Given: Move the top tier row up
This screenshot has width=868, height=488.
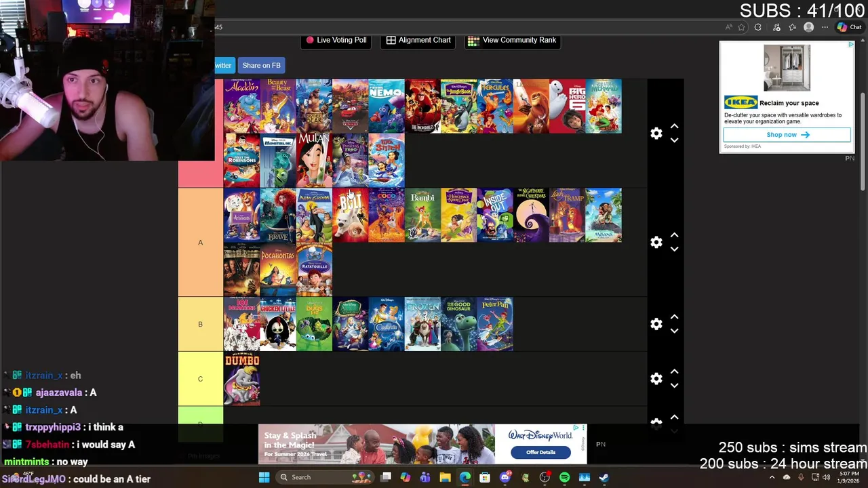Looking at the screenshot, I should point(674,127).
